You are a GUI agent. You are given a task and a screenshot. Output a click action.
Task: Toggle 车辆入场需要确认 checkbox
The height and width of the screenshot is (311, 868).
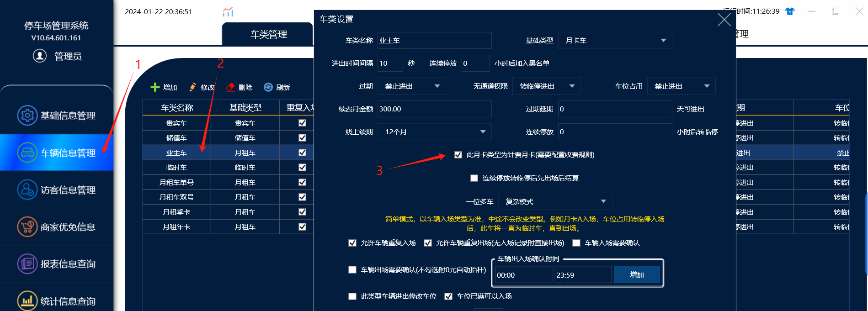click(576, 243)
